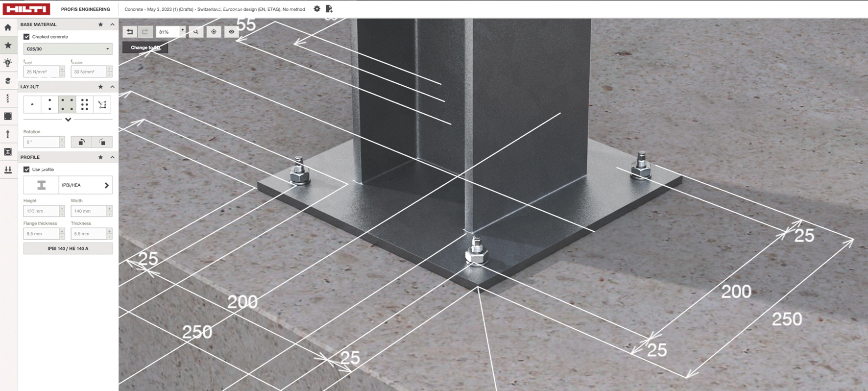Click the left anchor bolt on plate
This screenshot has height=391, width=868.
click(299, 171)
